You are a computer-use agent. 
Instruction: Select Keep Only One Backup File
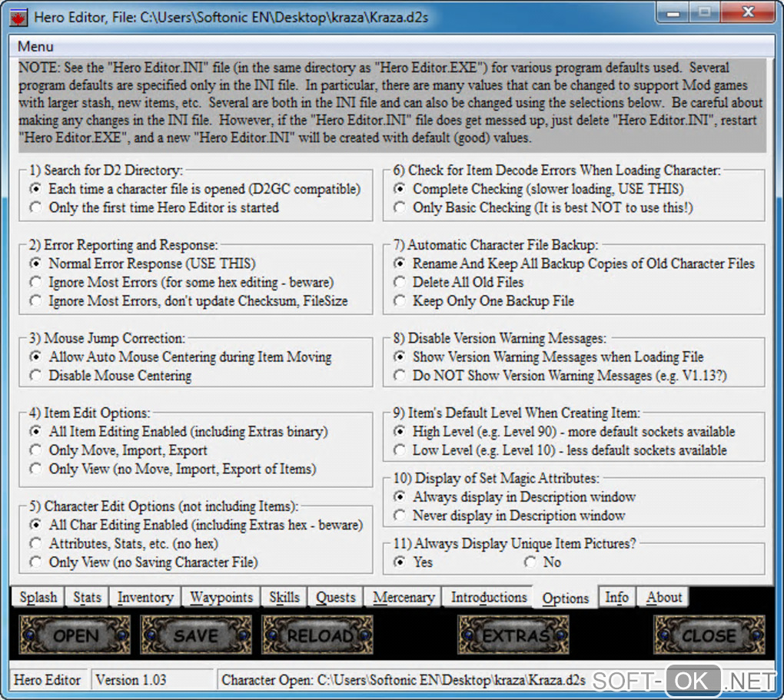483,301
